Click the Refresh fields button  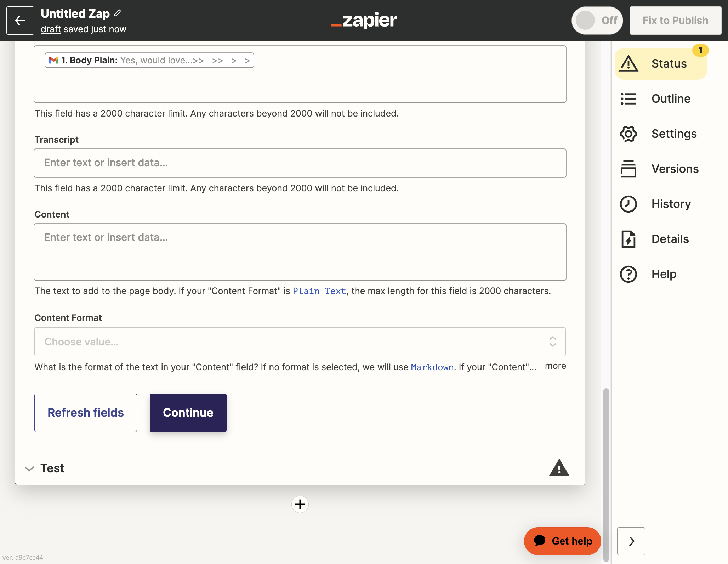pyautogui.click(x=86, y=413)
